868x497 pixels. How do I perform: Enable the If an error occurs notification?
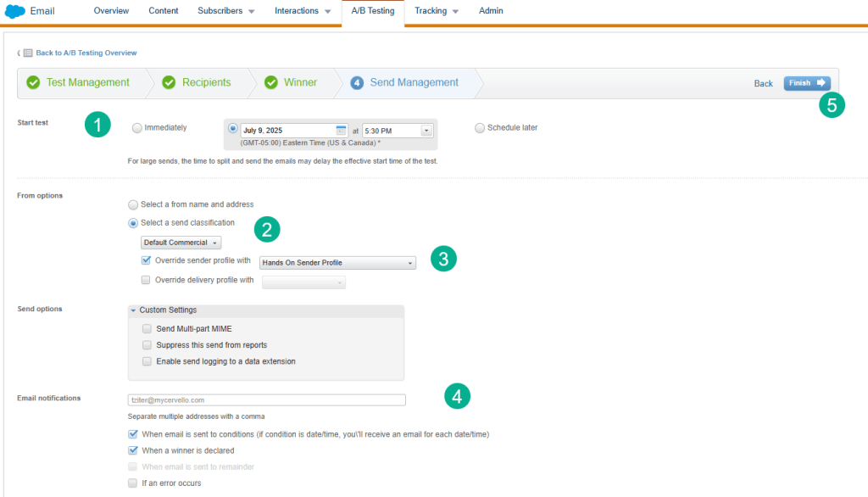132,483
